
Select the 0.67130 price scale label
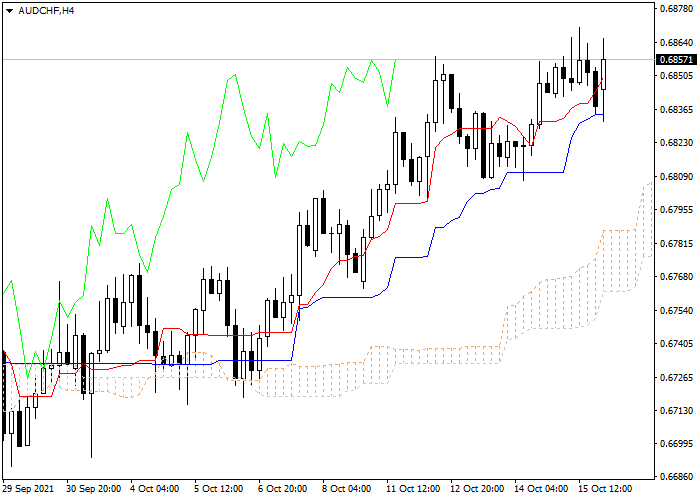coord(676,411)
